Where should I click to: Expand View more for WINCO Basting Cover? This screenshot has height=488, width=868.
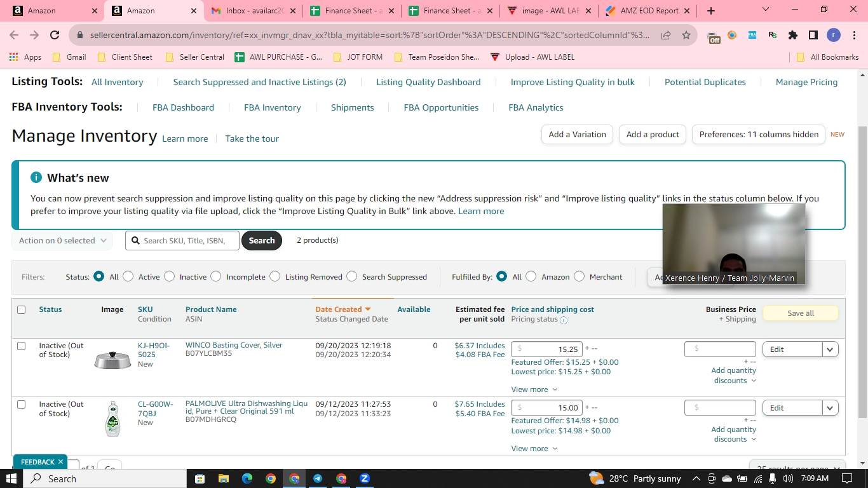click(534, 390)
